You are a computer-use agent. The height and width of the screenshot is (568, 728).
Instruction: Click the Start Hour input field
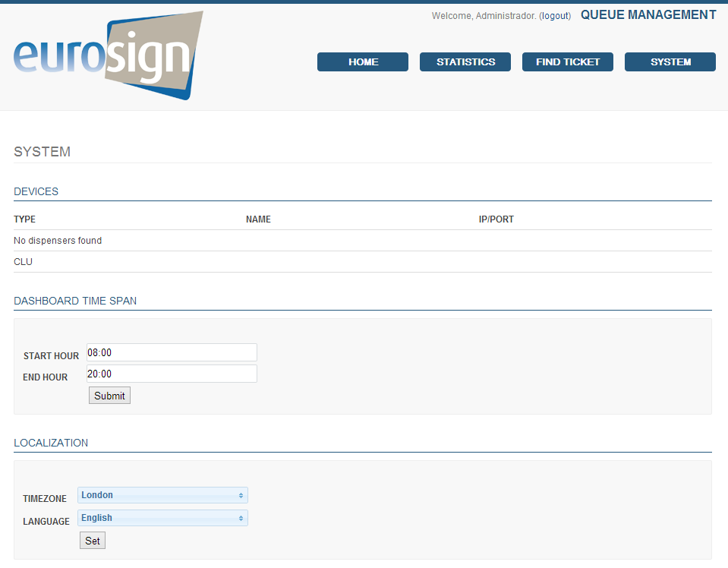[172, 352]
